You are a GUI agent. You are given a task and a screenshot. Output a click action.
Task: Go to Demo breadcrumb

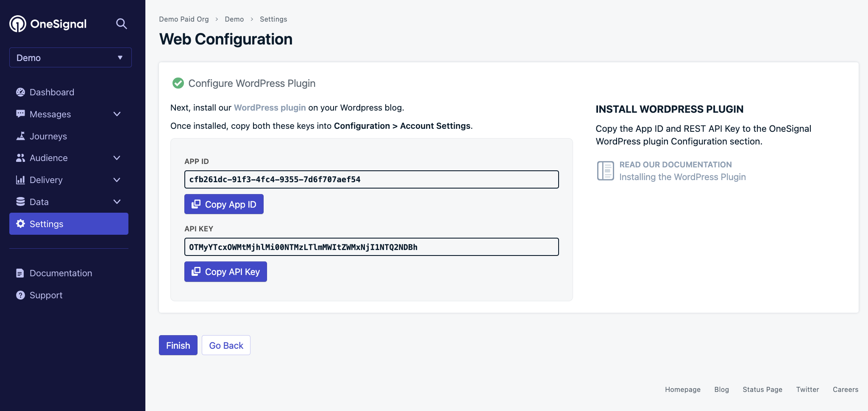click(234, 19)
